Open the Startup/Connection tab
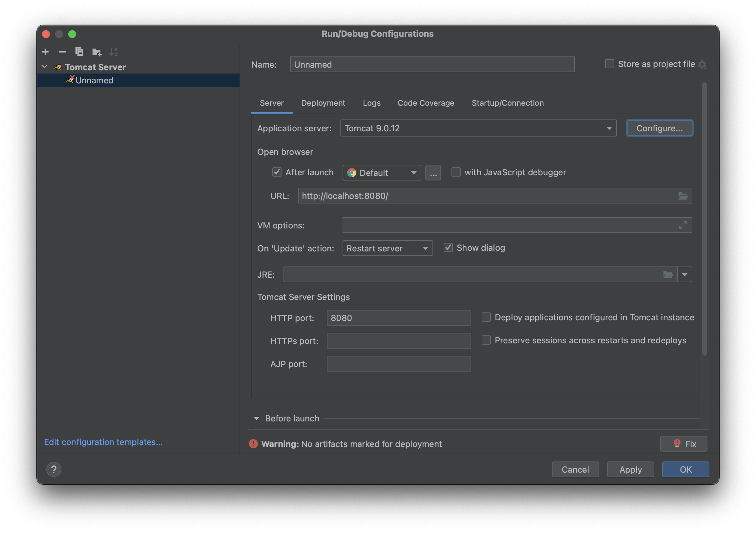756x533 pixels. pyautogui.click(x=507, y=103)
